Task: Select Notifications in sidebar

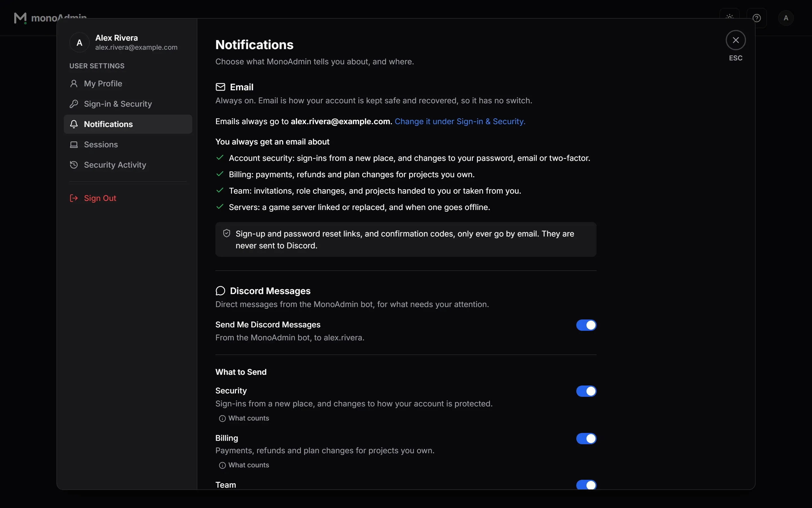Action: coord(128,124)
